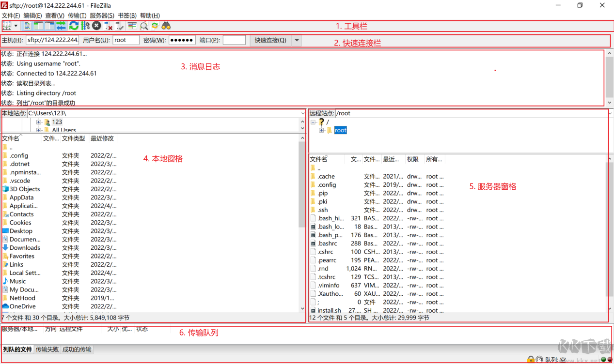Screen dimensions: 614x364
Task: Expand the 123 user folder in local tree
Action: coord(39,122)
